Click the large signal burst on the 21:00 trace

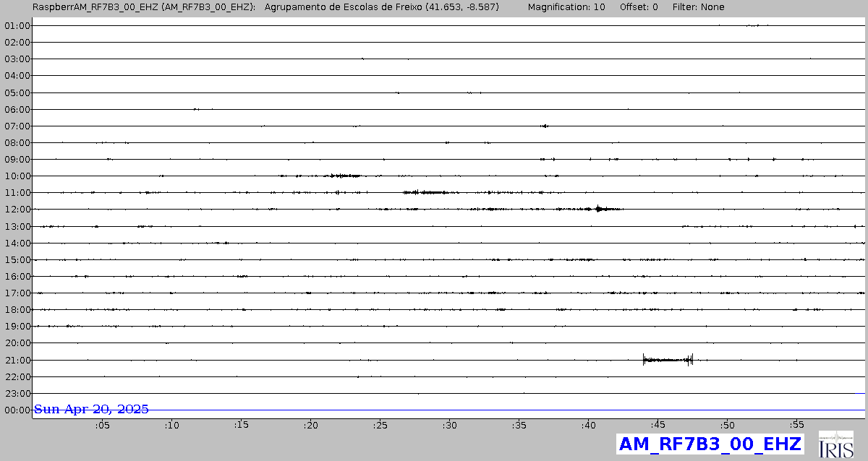pyautogui.click(x=668, y=359)
